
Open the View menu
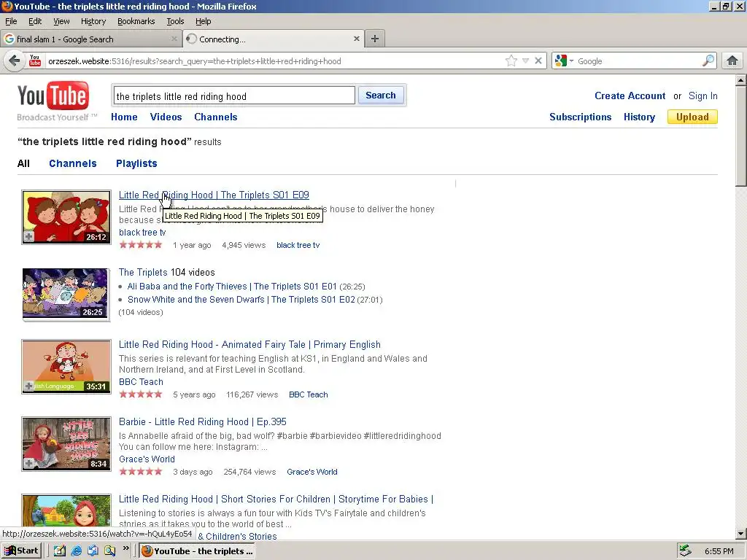point(61,21)
